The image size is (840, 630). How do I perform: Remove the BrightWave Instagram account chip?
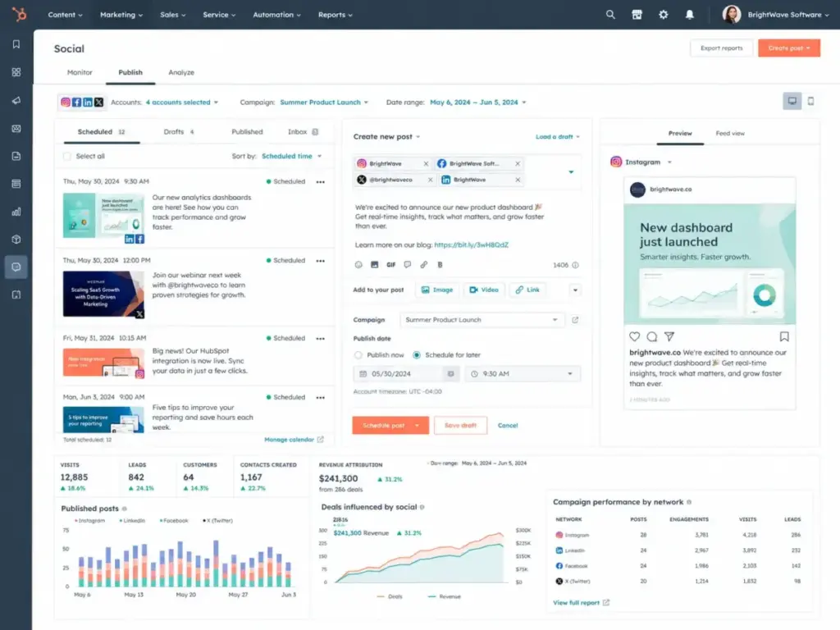point(426,164)
